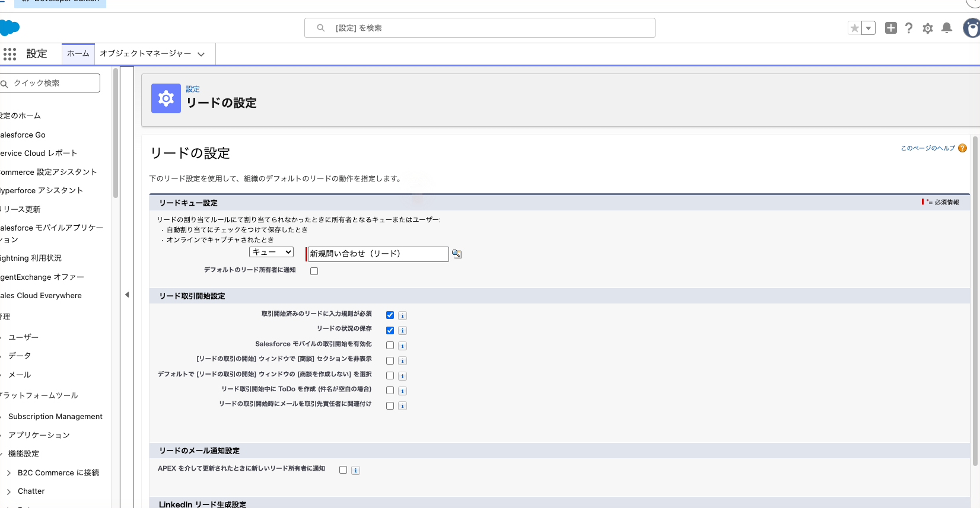Click the favorites star icon

(854, 28)
